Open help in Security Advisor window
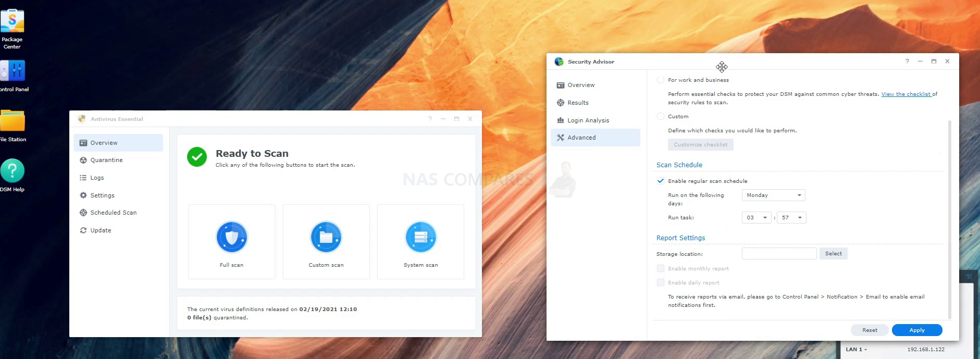Screen dimensions: 980x359 (907, 61)
